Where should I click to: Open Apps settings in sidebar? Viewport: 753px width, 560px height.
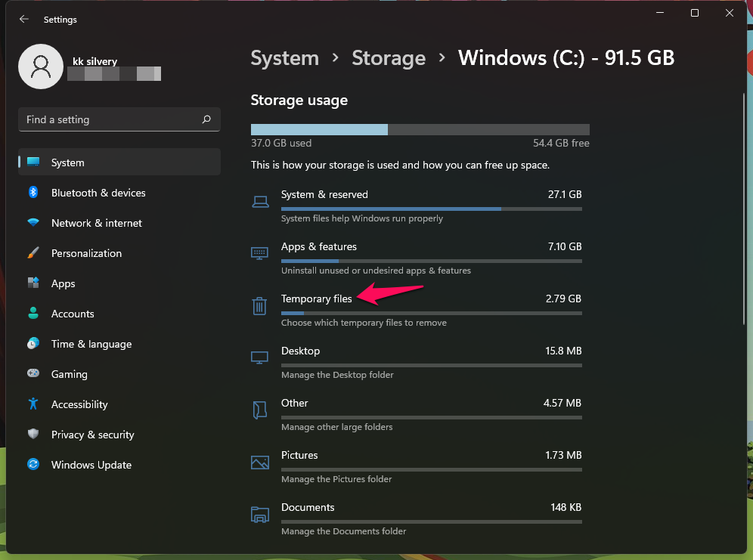(119, 283)
